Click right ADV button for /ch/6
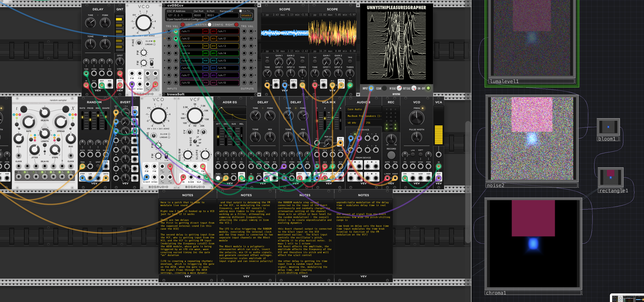Viewport: 644px width, 302px height. click(x=213, y=68)
